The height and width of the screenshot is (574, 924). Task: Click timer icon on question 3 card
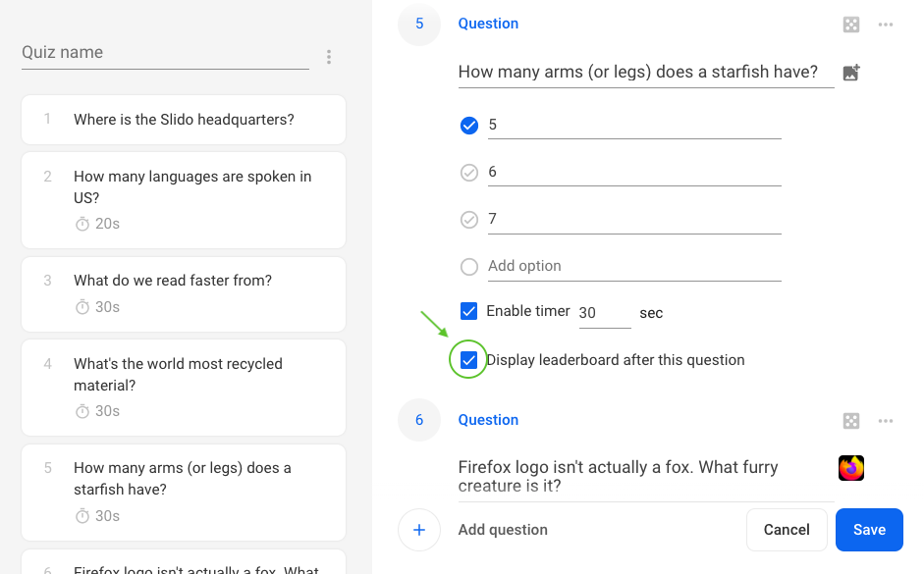coord(82,307)
